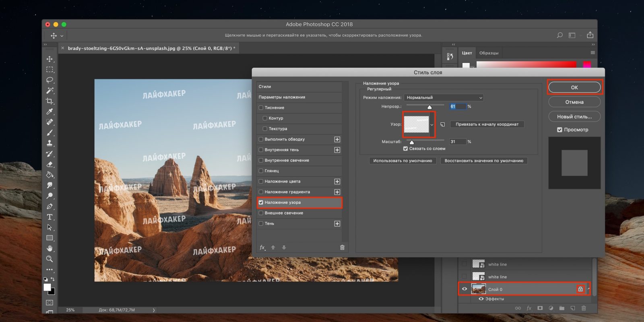Select the Horizontal Type tool
The width and height of the screenshot is (644, 322).
pos(50,217)
